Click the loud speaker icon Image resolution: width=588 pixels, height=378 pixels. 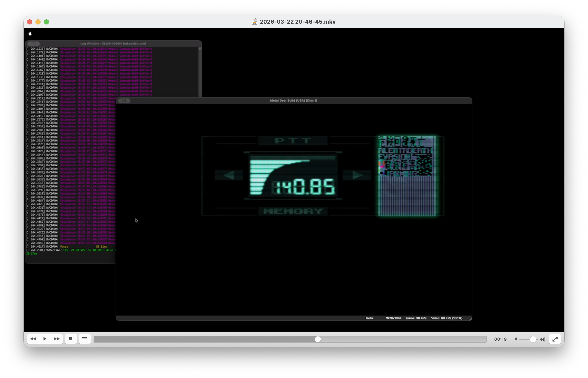542,339
